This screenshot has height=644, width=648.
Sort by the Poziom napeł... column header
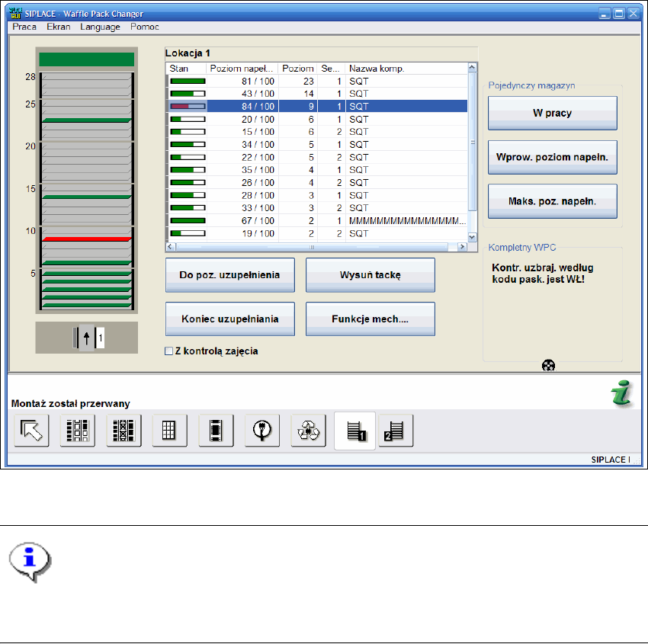[242, 69]
